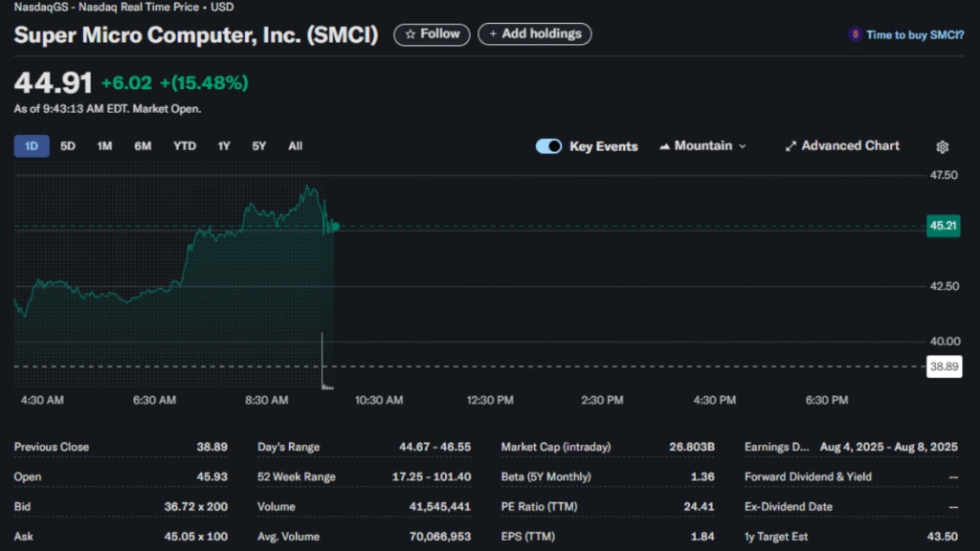Click the 10:30 AM axis label
The image size is (980, 551).
(379, 401)
